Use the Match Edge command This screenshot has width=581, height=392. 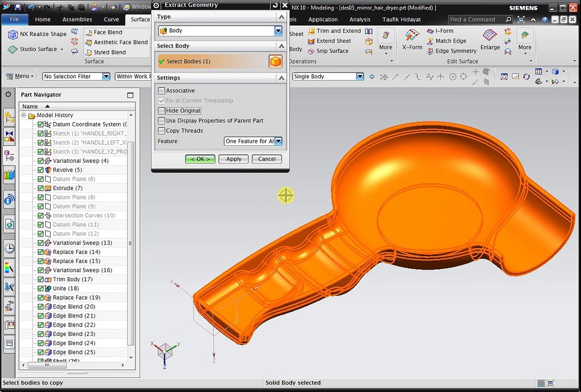446,41
